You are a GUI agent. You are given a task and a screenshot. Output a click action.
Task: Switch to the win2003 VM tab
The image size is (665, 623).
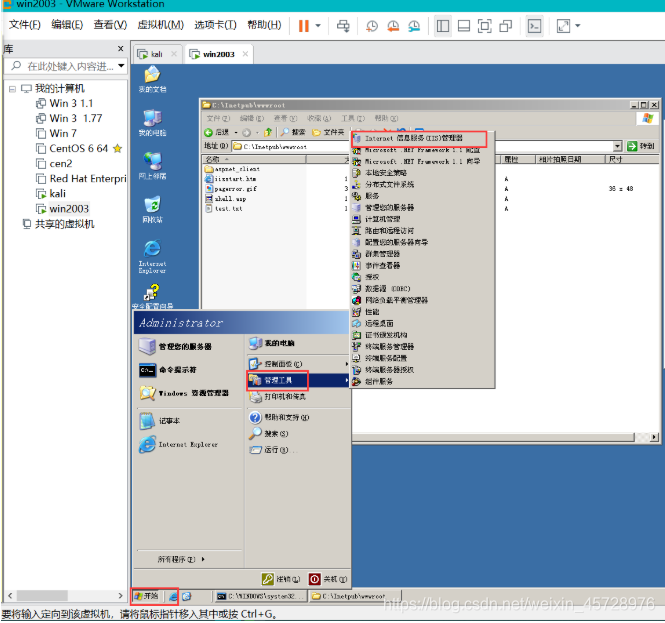click(x=218, y=54)
